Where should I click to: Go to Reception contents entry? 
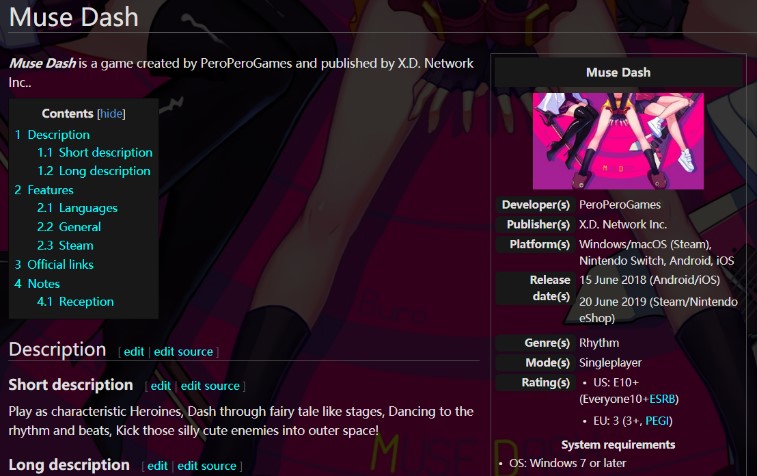[86, 302]
